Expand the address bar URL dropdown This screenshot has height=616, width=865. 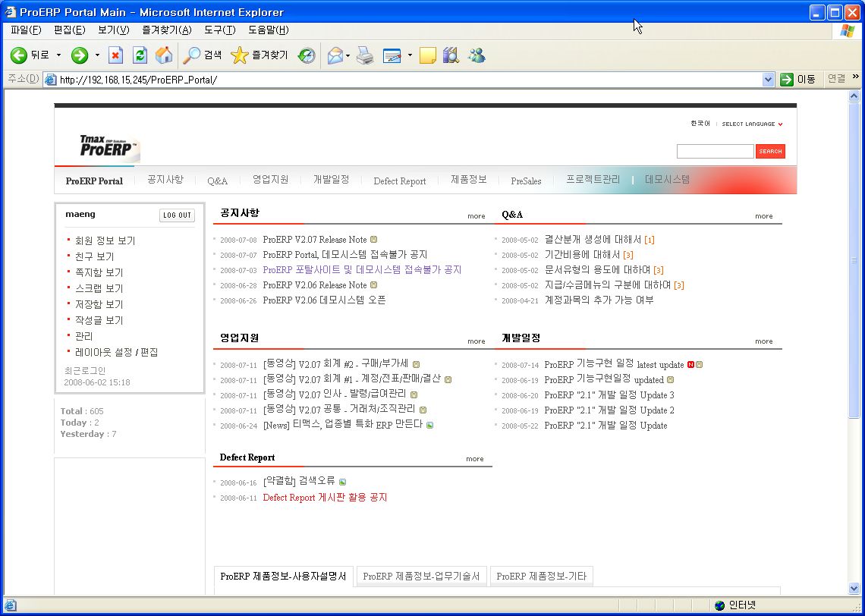tap(768, 80)
